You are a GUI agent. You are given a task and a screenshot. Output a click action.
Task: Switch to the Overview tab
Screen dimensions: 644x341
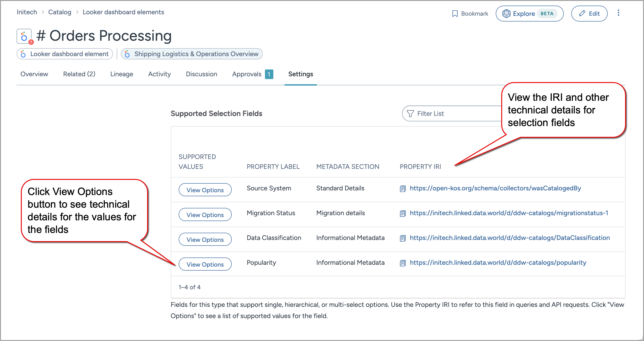coord(34,74)
